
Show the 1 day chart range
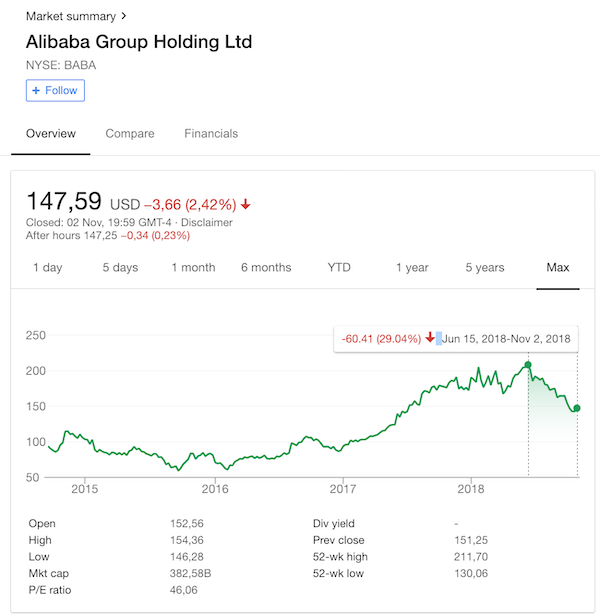48,267
